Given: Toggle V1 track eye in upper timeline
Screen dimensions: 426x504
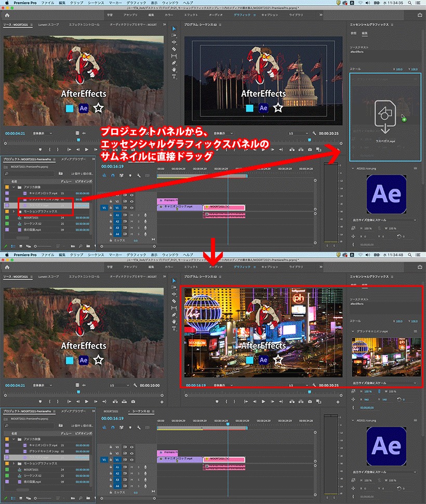Looking at the screenshot, I should [132, 208].
